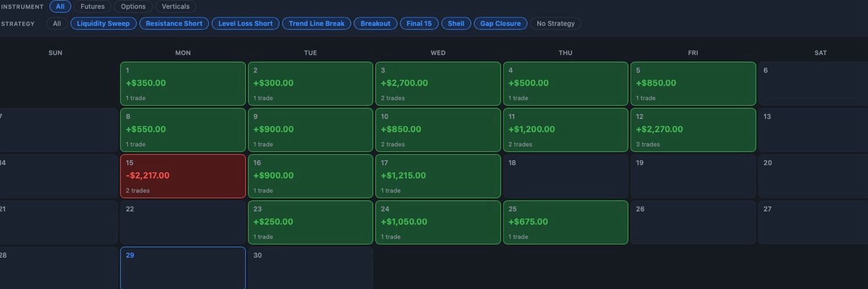Select today's highlighted day 29

(183, 268)
